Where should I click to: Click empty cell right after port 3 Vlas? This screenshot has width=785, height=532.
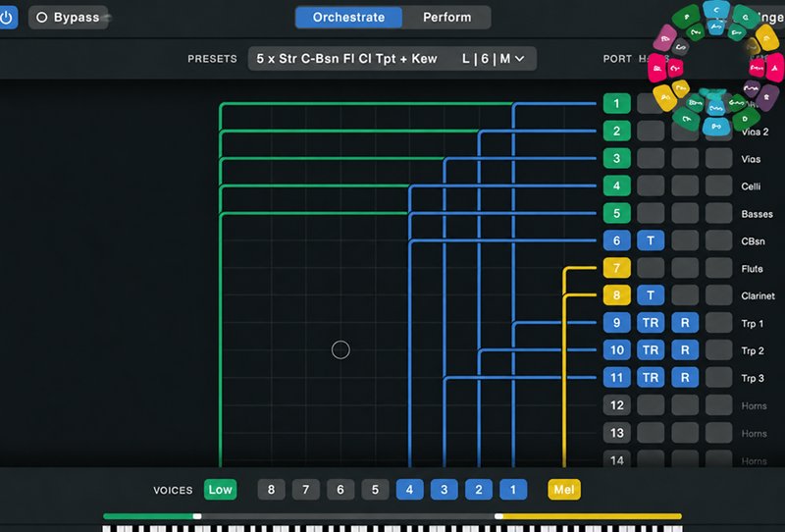[651, 159]
